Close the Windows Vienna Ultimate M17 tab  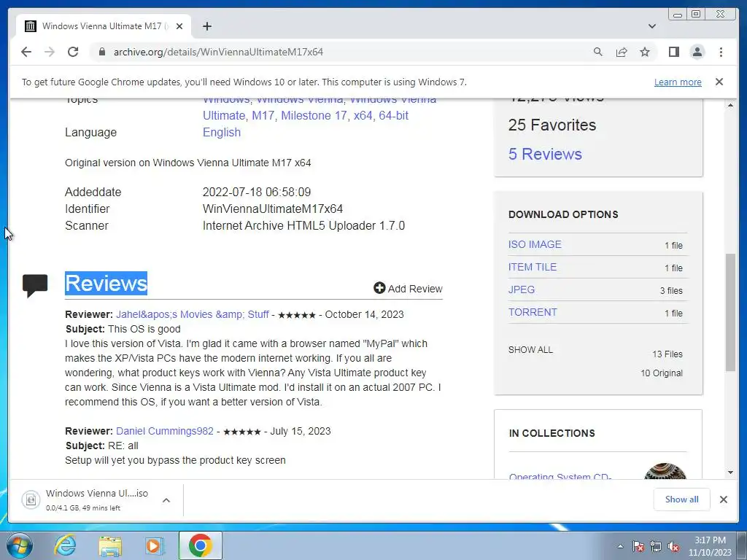(x=179, y=26)
